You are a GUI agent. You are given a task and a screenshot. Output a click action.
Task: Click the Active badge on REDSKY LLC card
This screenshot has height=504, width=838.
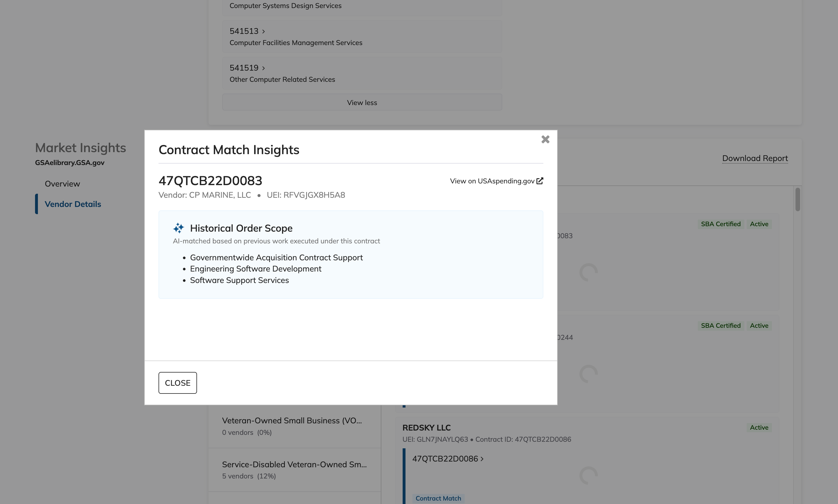pyautogui.click(x=759, y=428)
